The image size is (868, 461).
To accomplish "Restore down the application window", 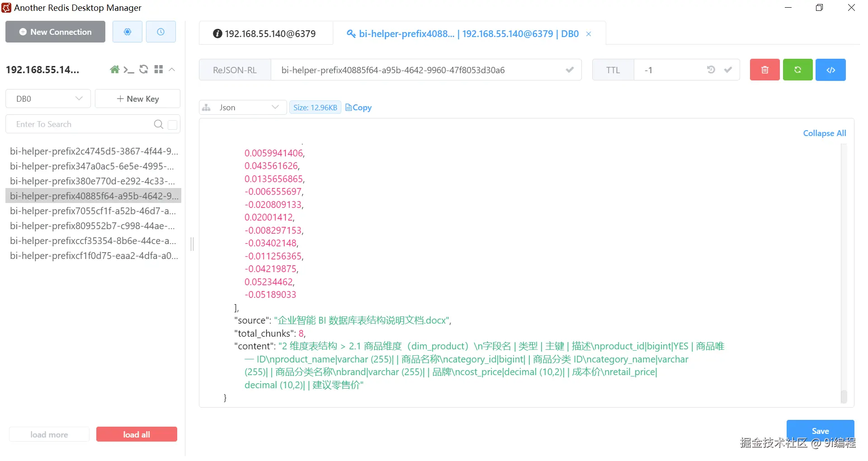I will (819, 8).
